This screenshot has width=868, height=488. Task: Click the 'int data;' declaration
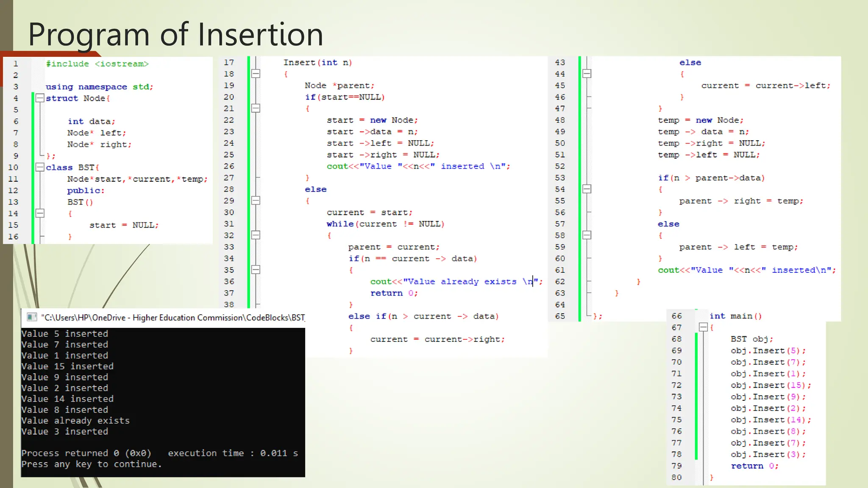pyautogui.click(x=91, y=122)
